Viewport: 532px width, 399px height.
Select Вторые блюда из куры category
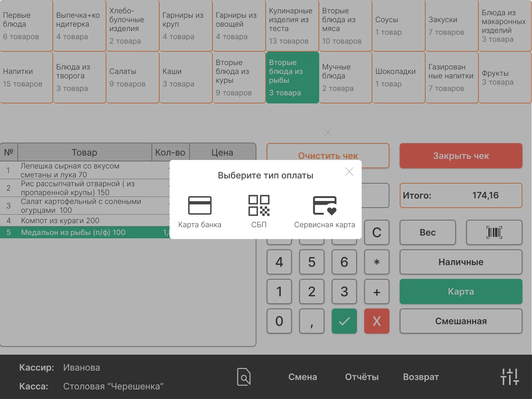[x=239, y=77]
